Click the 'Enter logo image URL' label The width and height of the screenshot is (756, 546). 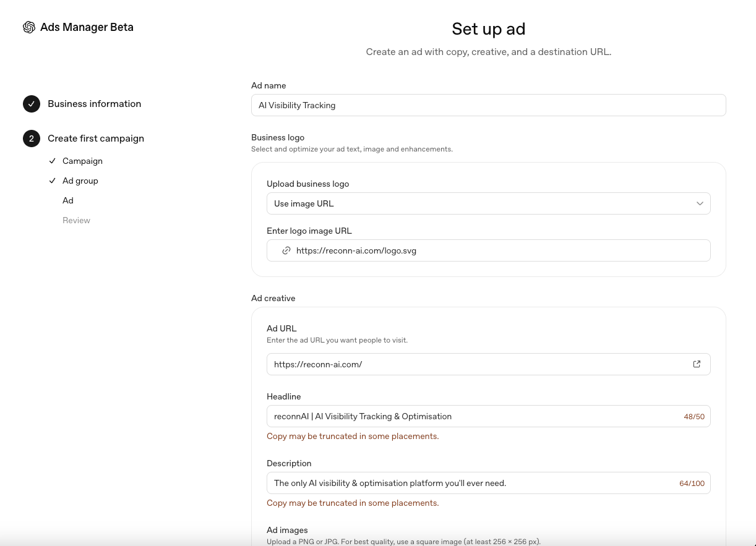tap(309, 231)
